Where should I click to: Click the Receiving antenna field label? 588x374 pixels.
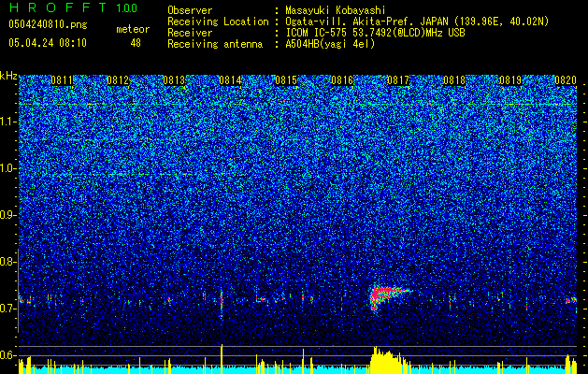point(215,44)
